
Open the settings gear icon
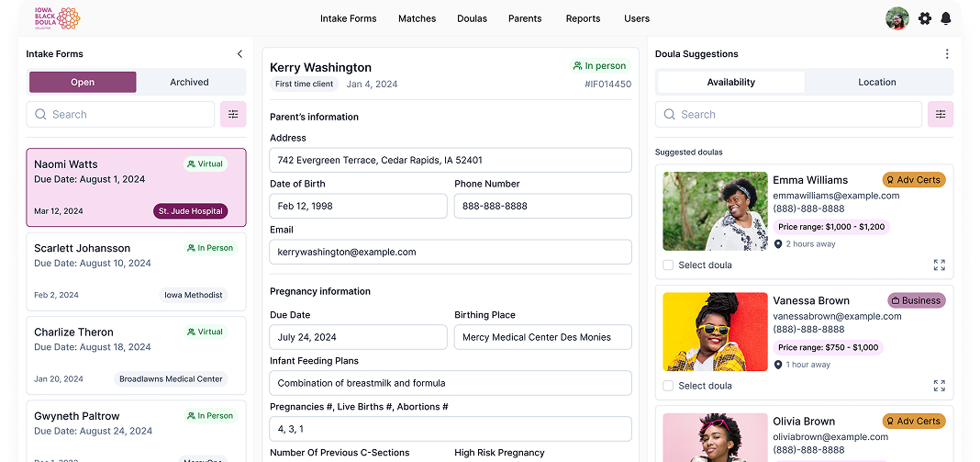click(925, 18)
